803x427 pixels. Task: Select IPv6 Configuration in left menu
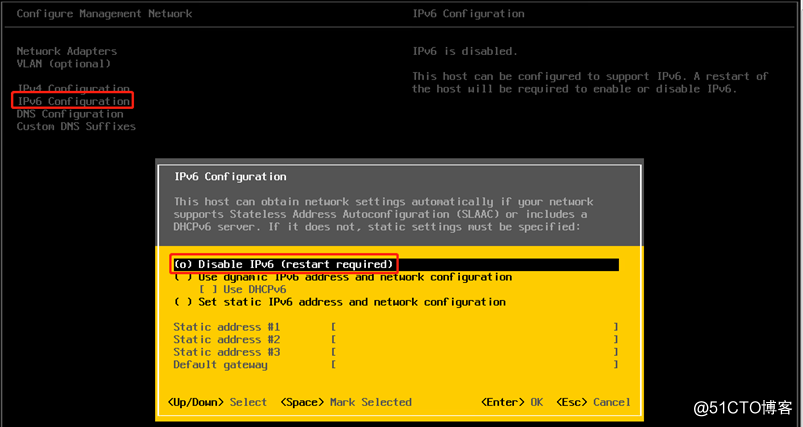pyautogui.click(x=73, y=101)
